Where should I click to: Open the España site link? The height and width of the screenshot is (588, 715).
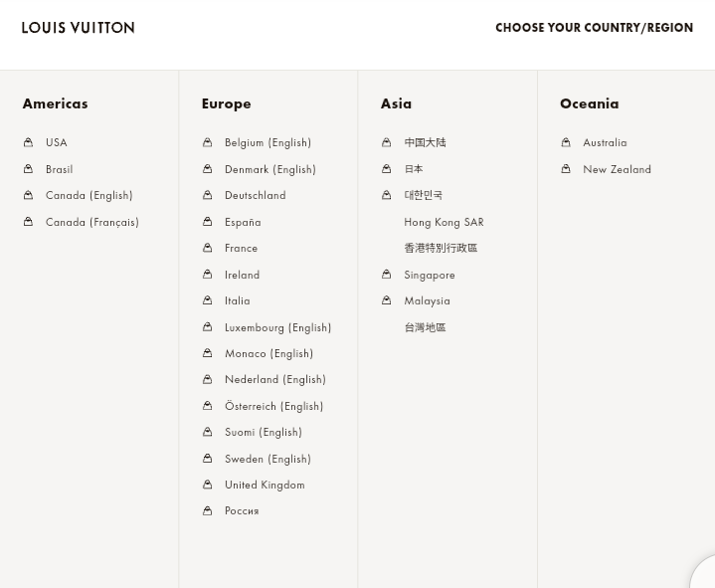pos(243,222)
